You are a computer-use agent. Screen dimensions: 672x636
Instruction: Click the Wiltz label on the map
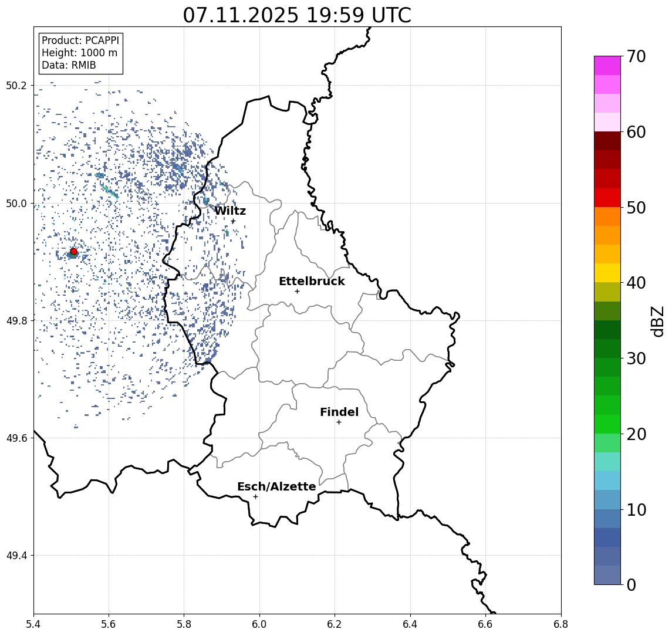230,211
